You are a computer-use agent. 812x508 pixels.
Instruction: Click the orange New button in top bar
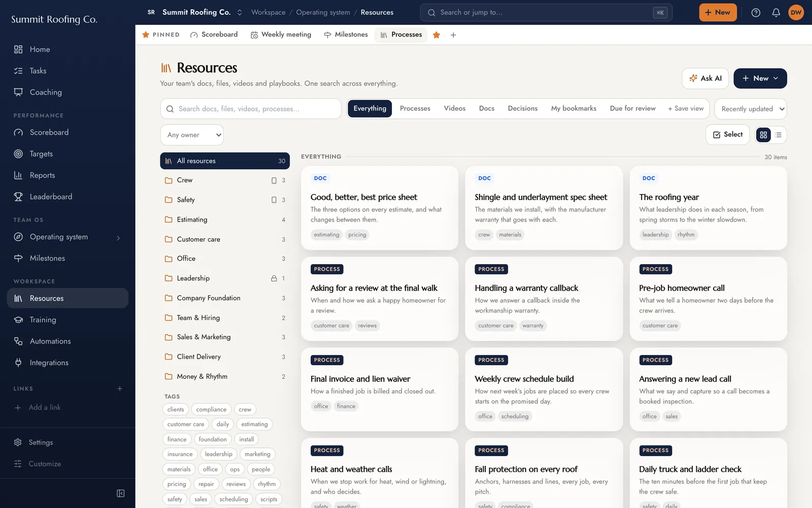[718, 13]
